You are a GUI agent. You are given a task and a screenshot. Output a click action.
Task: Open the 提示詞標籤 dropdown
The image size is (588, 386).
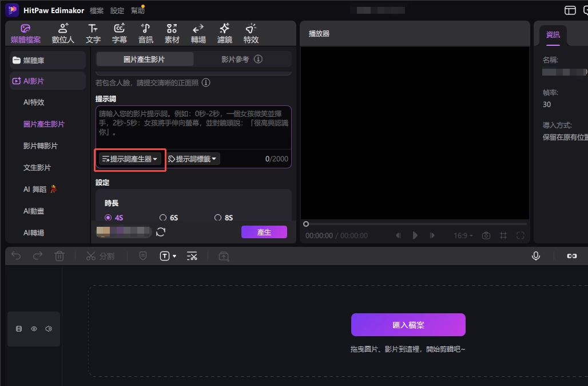[x=193, y=159]
